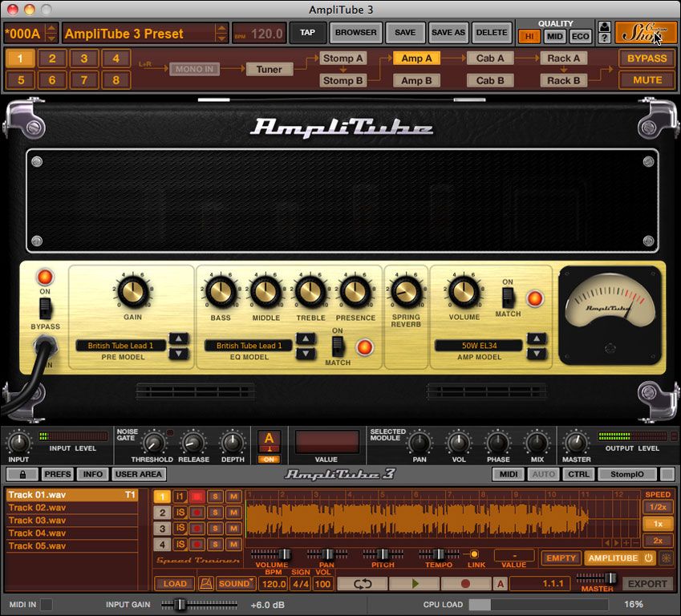Click the I1 input button on track 1
The image size is (681, 616).
tap(180, 496)
